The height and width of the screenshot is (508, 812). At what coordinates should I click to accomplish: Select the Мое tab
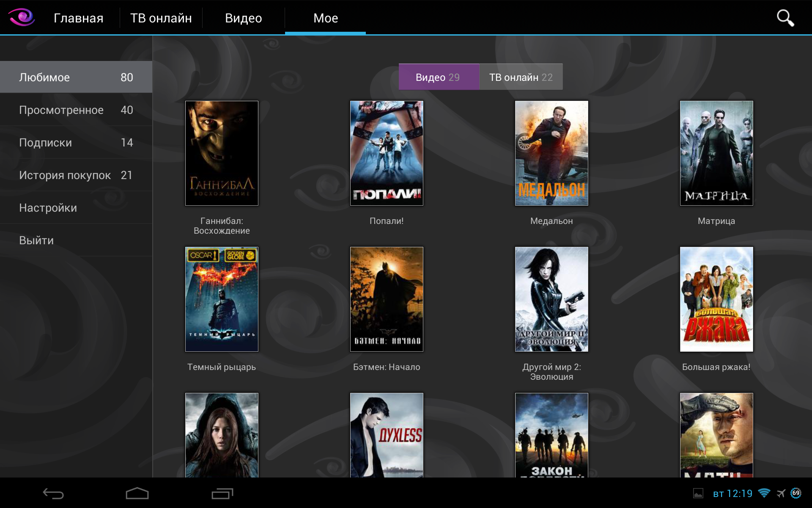(x=326, y=18)
